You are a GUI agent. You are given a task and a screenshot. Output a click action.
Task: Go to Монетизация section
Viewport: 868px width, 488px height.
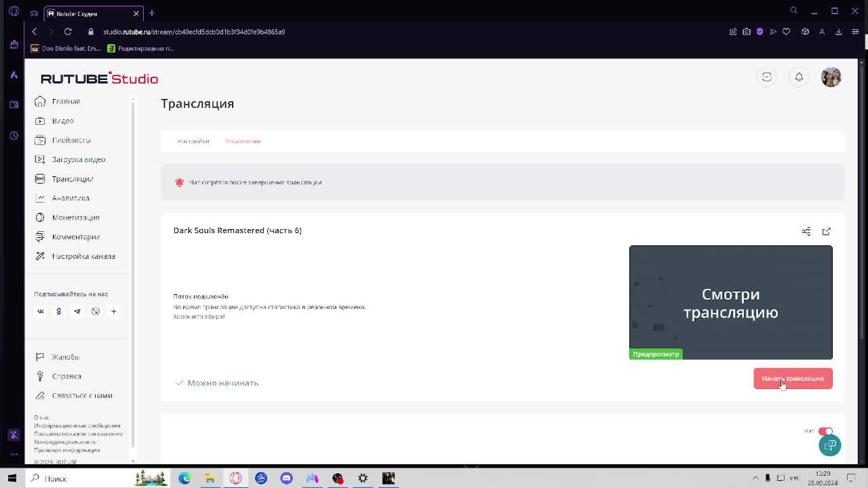click(75, 218)
